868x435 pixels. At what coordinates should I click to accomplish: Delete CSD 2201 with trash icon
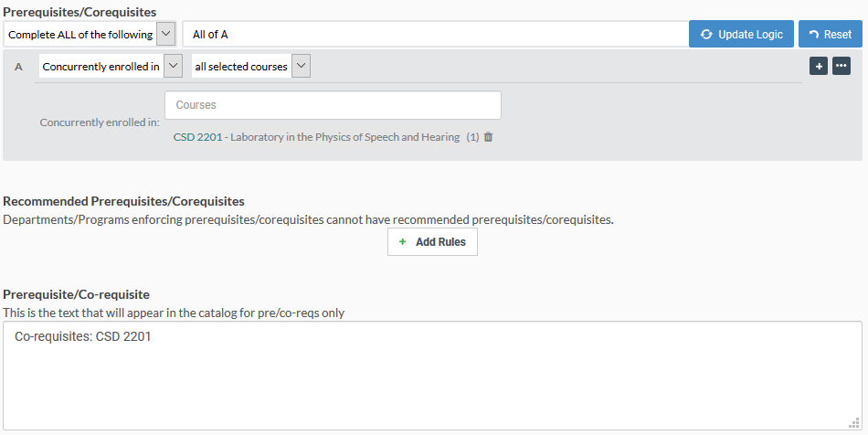click(488, 137)
